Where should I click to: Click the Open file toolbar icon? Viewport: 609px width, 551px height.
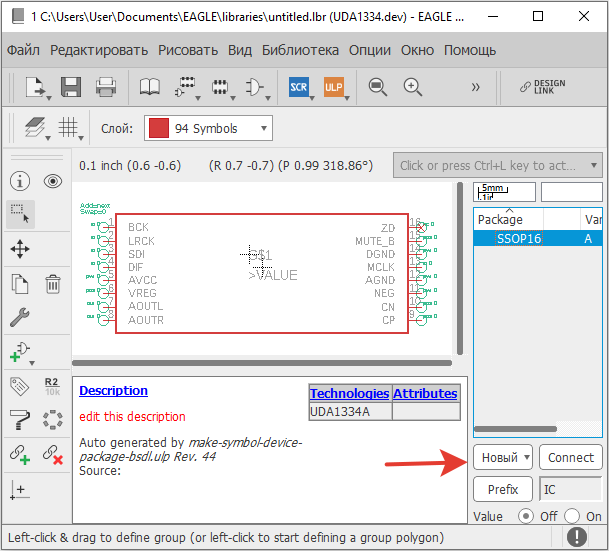[x=35, y=87]
